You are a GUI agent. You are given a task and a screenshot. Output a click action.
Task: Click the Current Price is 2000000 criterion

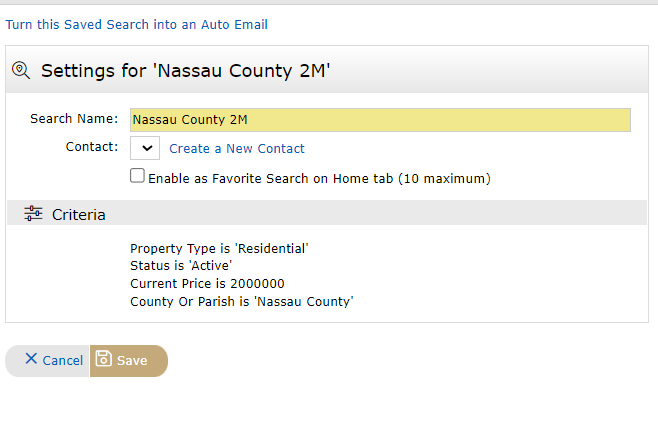click(x=207, y=284)
